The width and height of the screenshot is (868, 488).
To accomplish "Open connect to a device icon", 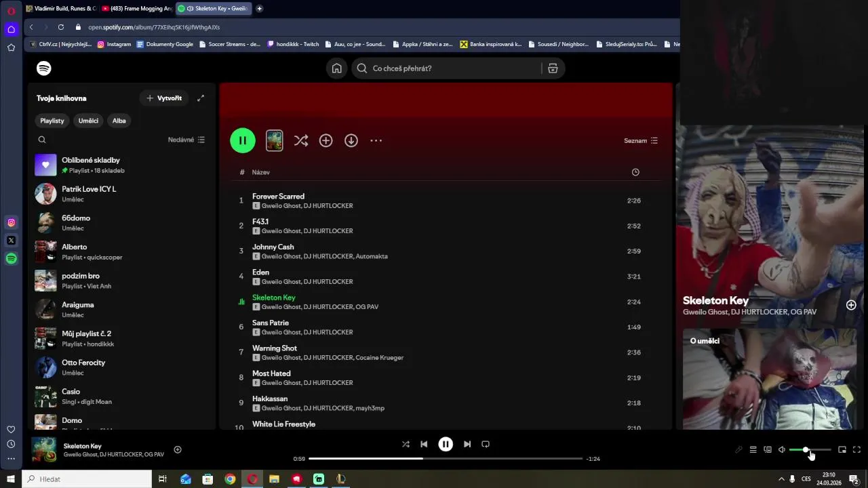I will 768,450.
